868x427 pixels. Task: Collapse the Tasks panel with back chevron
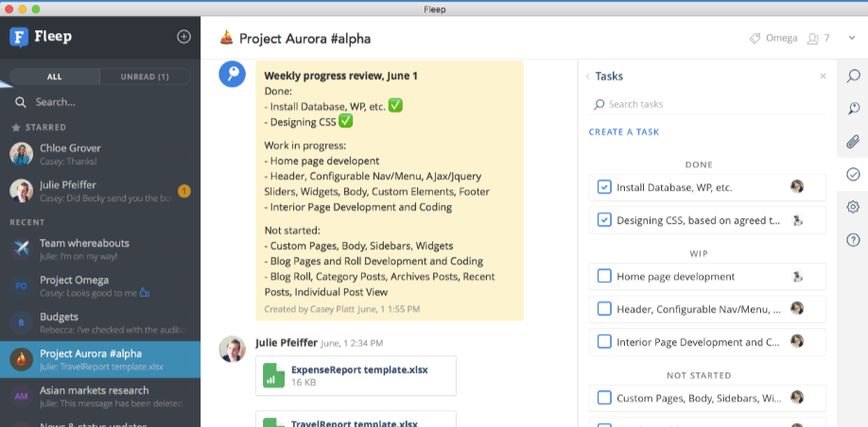[587, 77]
